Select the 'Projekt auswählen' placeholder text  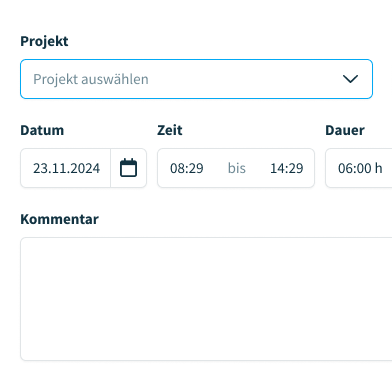pyautogui.click(x=91, y=79)
